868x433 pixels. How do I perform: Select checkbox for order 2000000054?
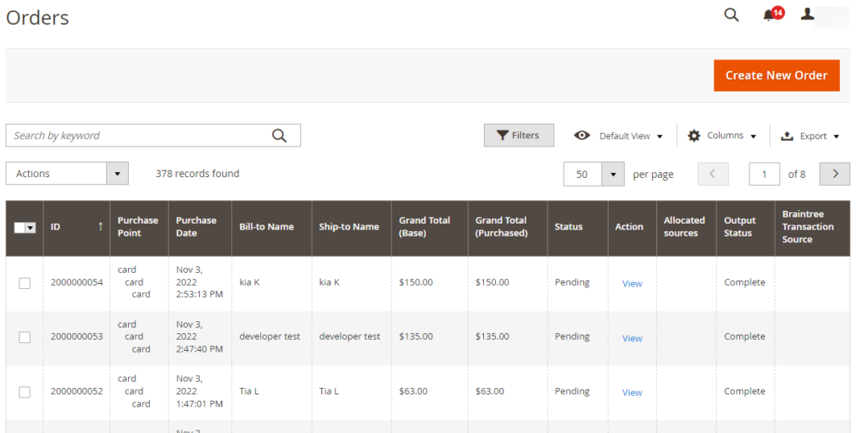(25, 283)
